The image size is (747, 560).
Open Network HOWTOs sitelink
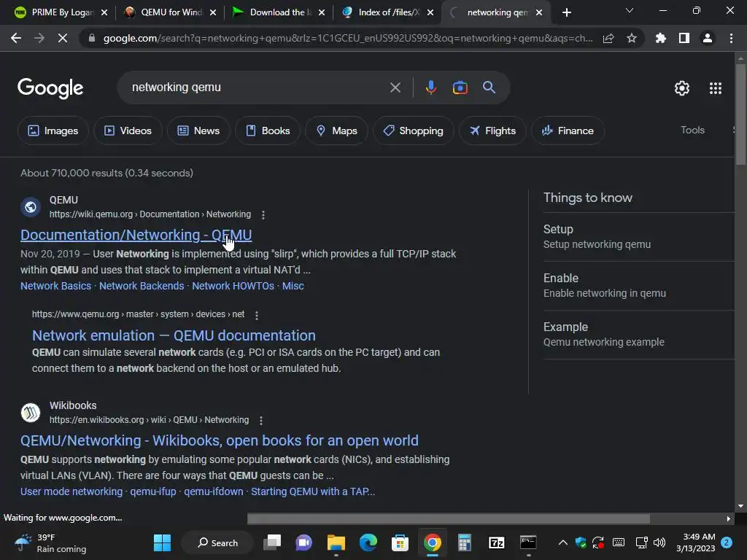click(x=233, y=286)
